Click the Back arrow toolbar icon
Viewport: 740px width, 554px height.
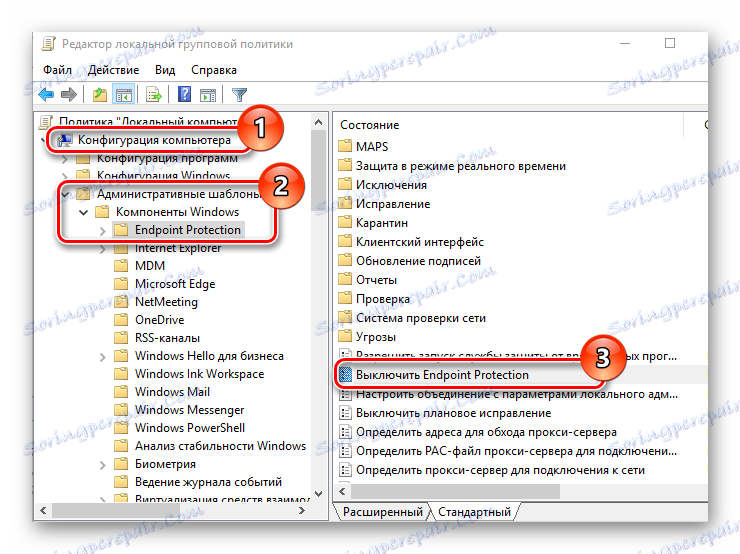click(x=46, y=95)
